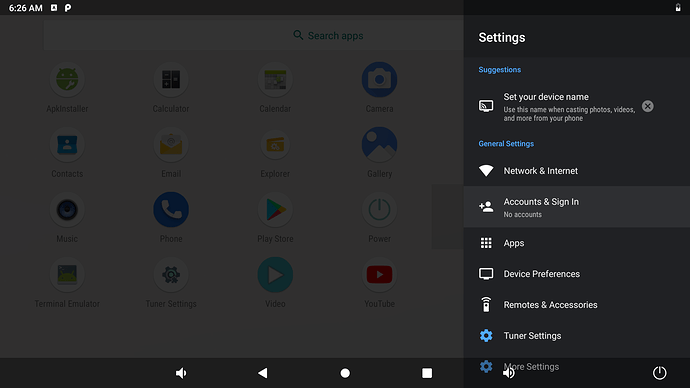The image size is (690, 388).
Task: Click the Suggestions section header
Action: [x=499, y=70]
